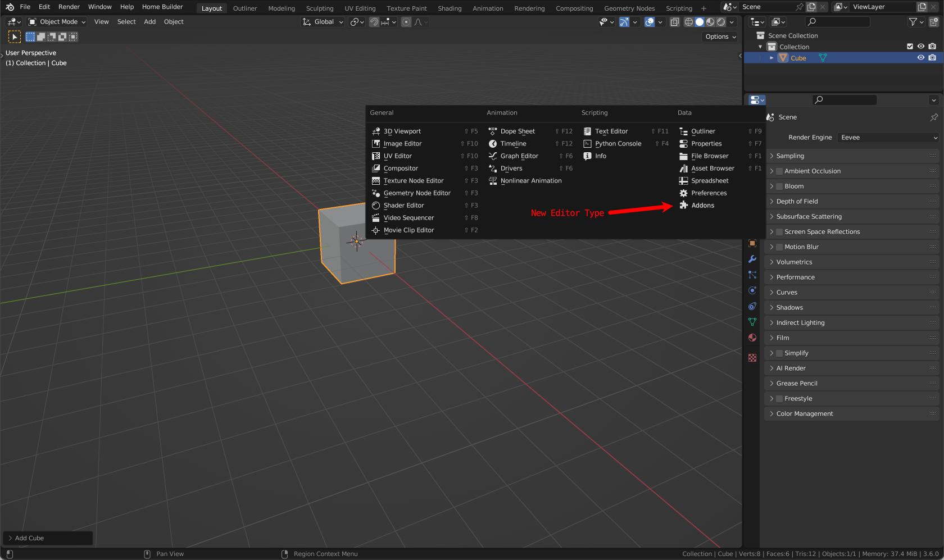Enable the Motion Blur checkbox
This screenshot has width=944, height=560.
click(779, 247)
